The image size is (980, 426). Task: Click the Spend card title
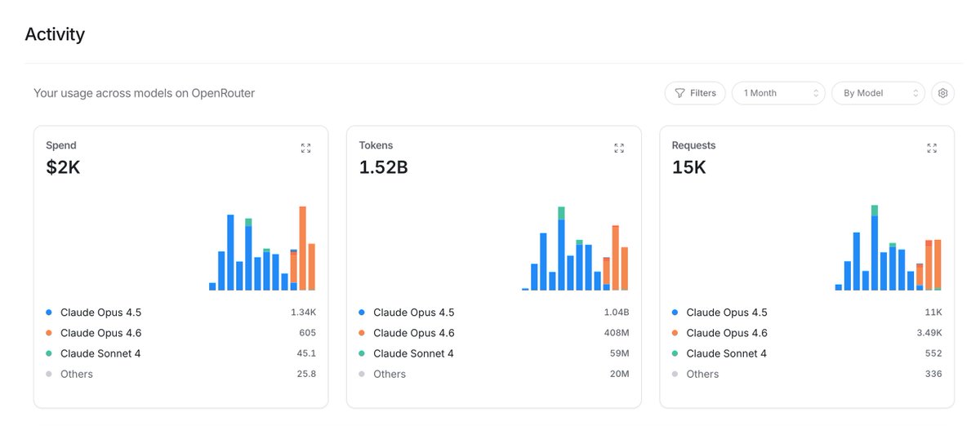(x=61, y=145)
